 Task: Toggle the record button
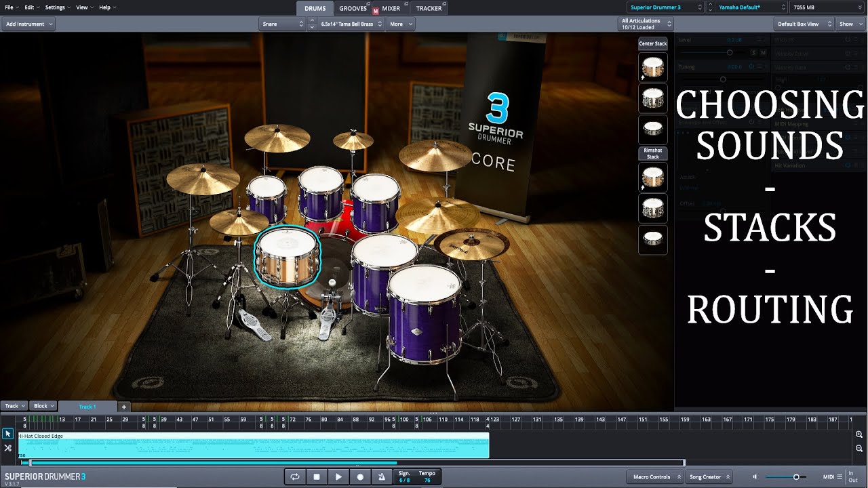360,477
